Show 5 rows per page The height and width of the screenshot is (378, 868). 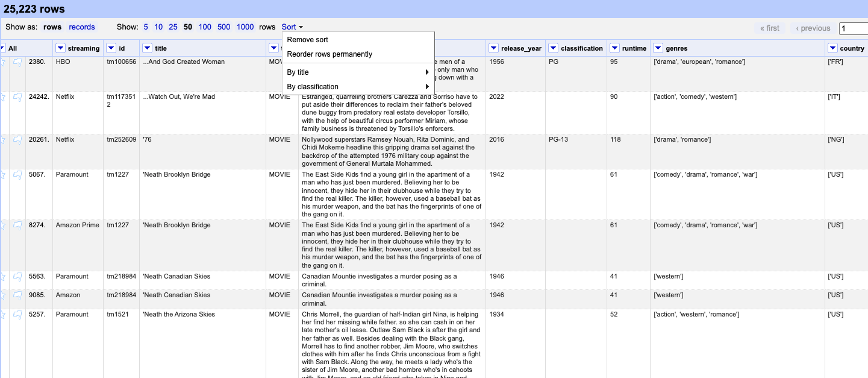(146, 27)
